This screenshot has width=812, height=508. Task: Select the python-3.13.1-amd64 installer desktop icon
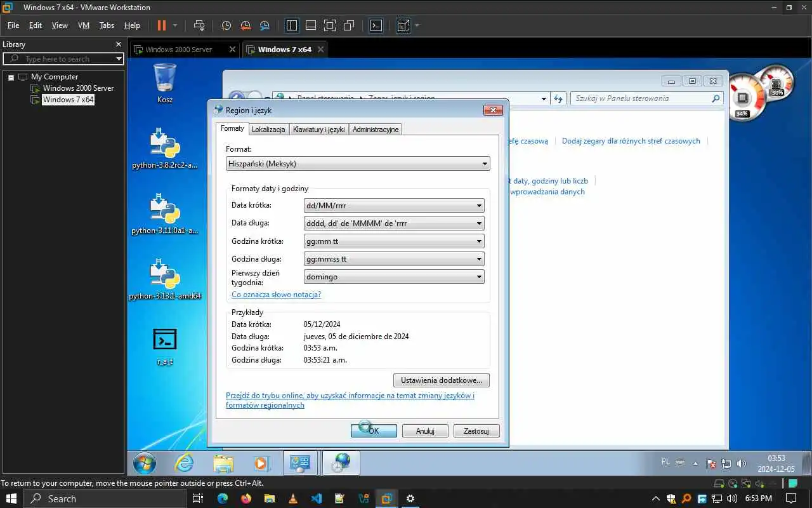coord(165,279)
